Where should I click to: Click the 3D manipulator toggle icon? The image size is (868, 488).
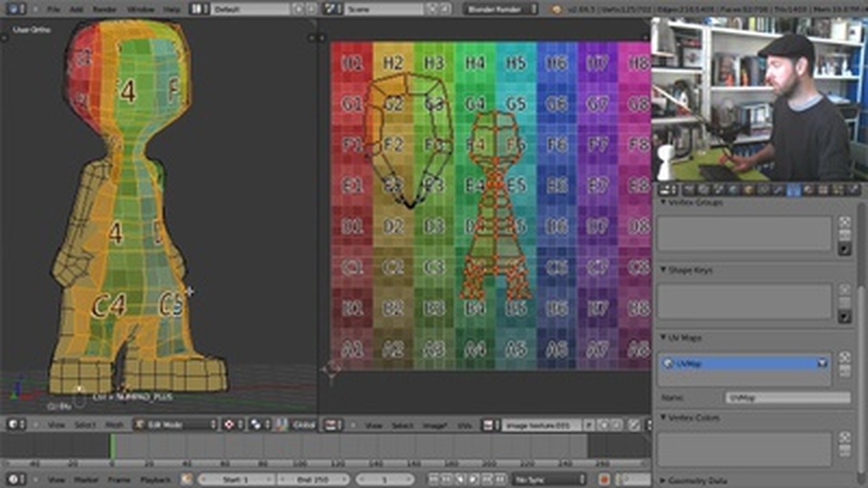(x=280, y=424)
